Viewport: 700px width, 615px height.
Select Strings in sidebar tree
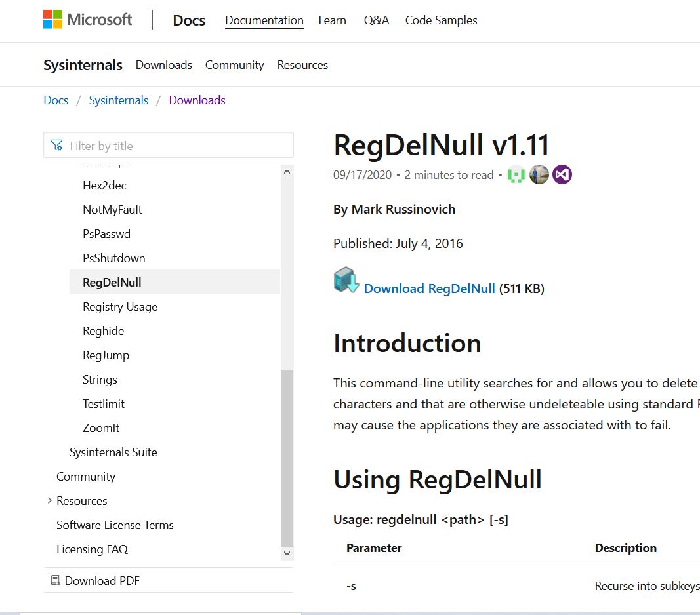[100, 380]
